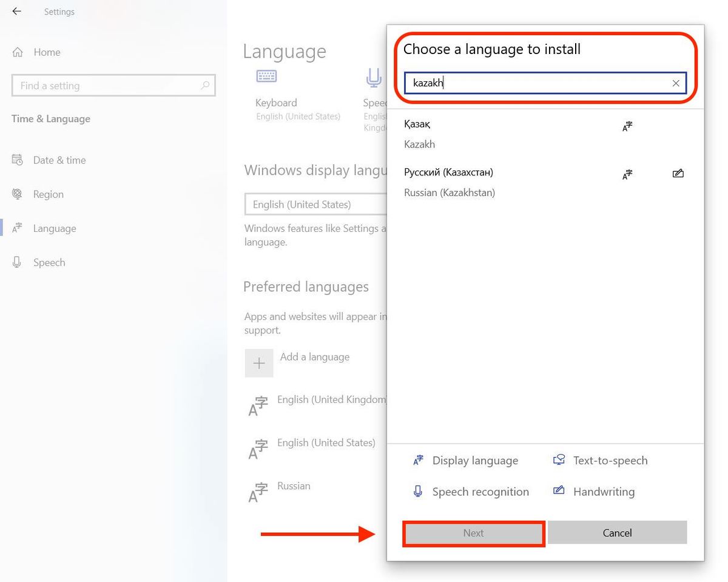
Task: Click the Cancel button
Action: (x=617, y=533)
